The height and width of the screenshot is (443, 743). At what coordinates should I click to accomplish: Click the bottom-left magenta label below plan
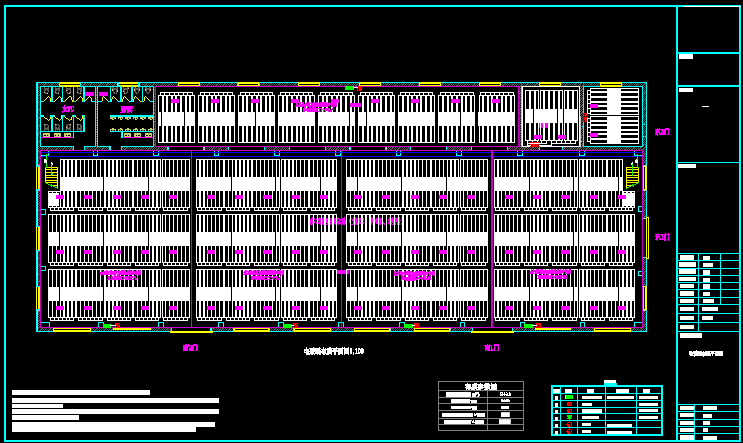190,348
